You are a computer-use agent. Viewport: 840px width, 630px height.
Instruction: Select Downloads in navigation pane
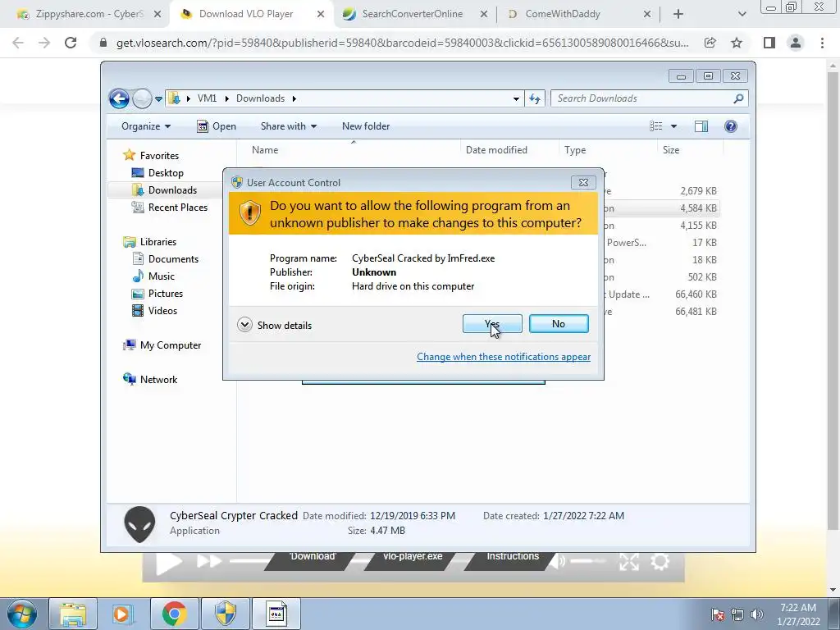(x=172, y=190)
